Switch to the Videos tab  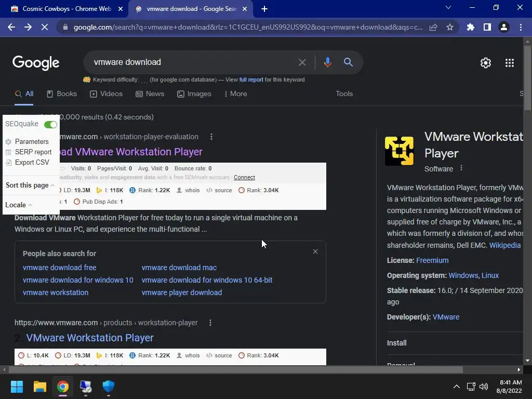pos(106,94)
